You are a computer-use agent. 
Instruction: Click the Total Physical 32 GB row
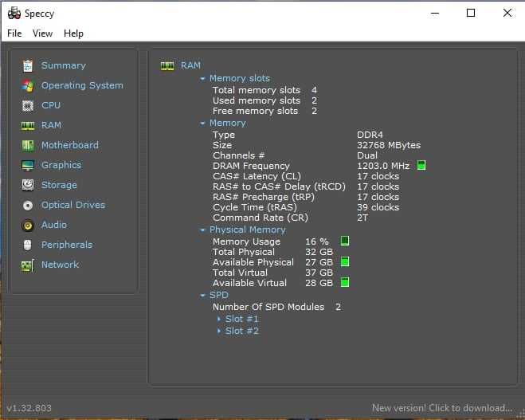pyautogui.click(x=273, y=252)
